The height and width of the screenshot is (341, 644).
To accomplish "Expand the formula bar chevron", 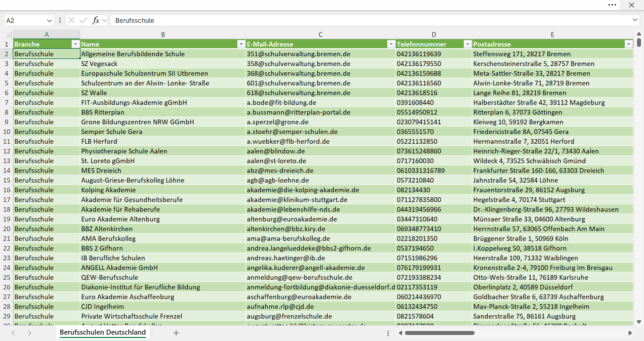I will [x=635, y=20].
